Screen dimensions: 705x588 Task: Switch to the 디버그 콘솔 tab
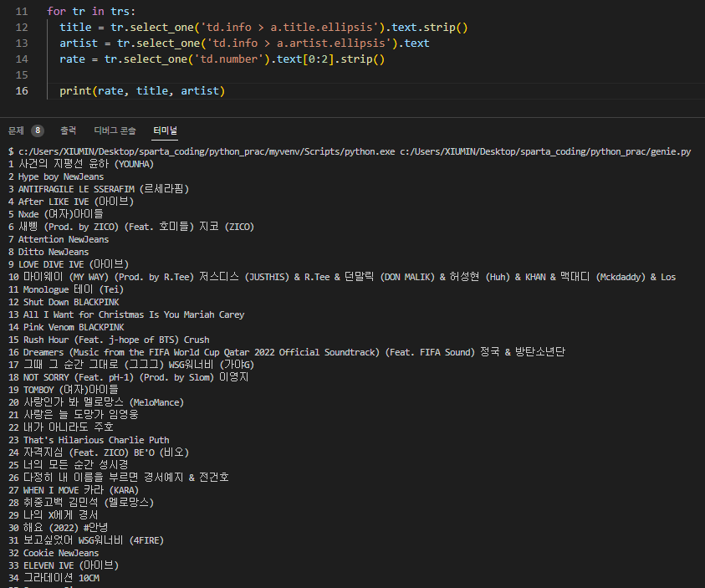[115, 130]
